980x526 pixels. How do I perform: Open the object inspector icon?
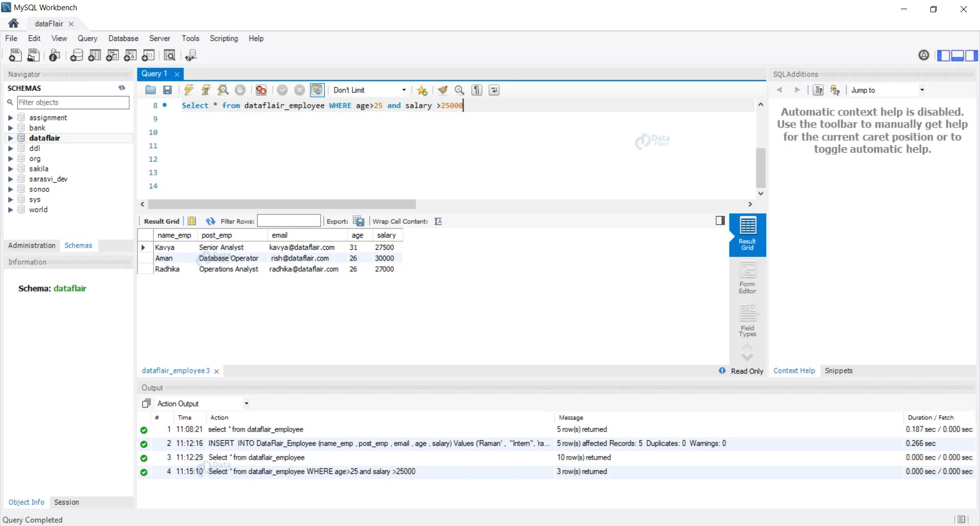pyautogui.click(x=55, y=55)
